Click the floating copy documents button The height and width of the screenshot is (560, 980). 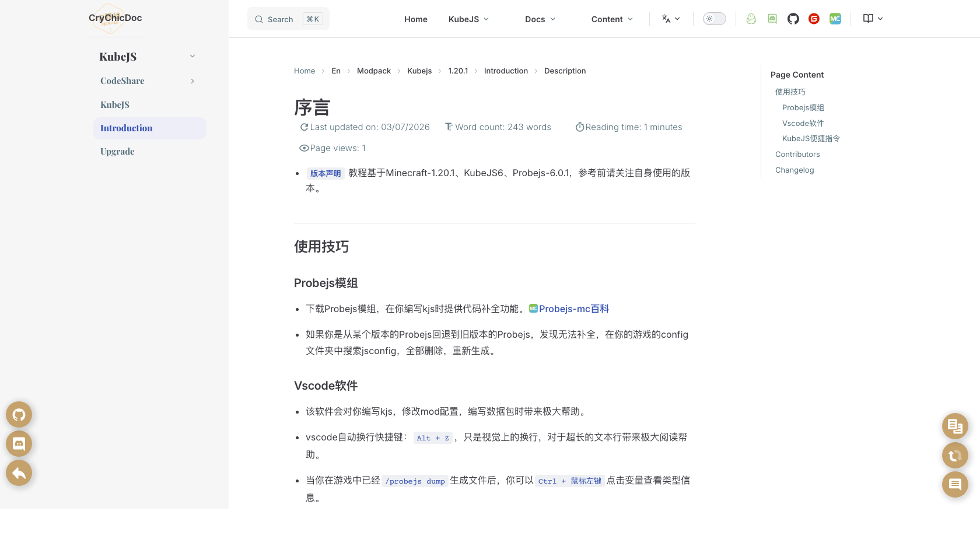[955, 426]
